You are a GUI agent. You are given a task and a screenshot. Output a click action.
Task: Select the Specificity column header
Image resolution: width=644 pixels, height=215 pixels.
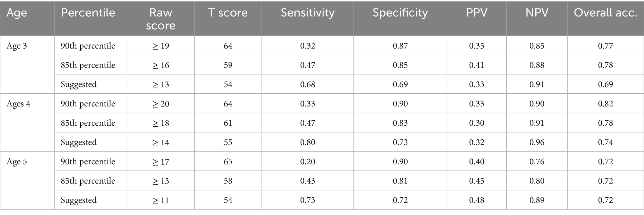(400, 13)
